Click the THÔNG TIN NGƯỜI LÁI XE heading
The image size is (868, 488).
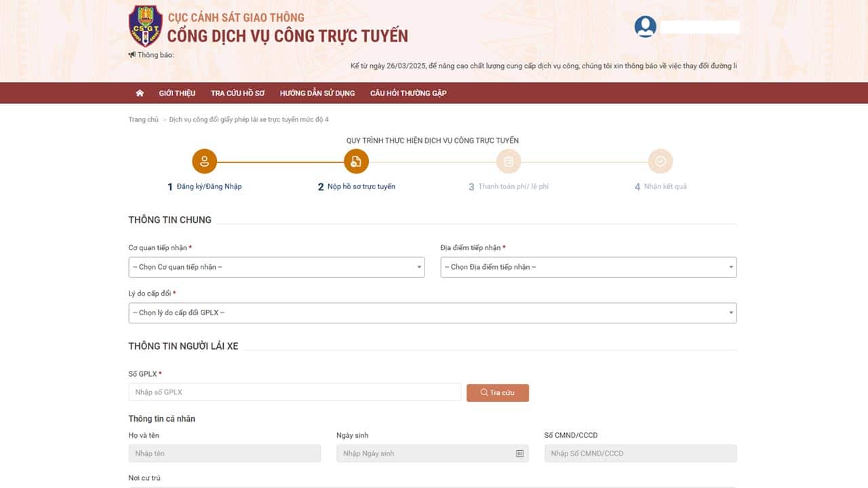184,346
